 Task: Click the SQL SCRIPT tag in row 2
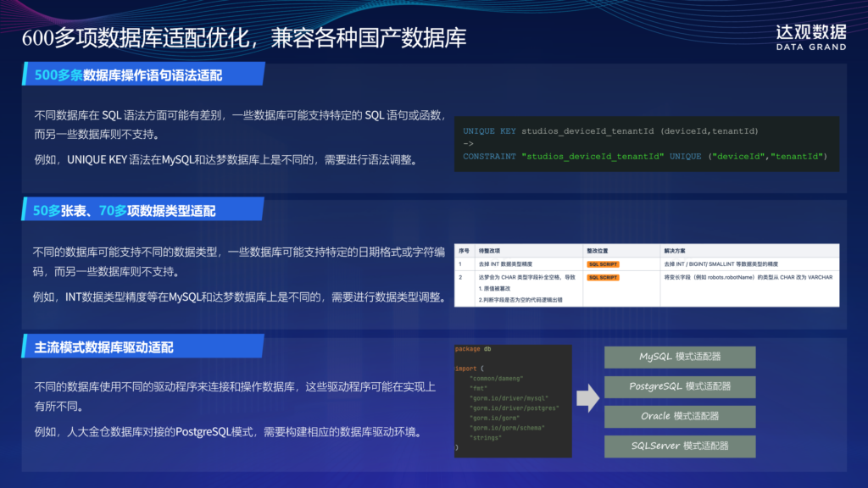pos(602,277)
